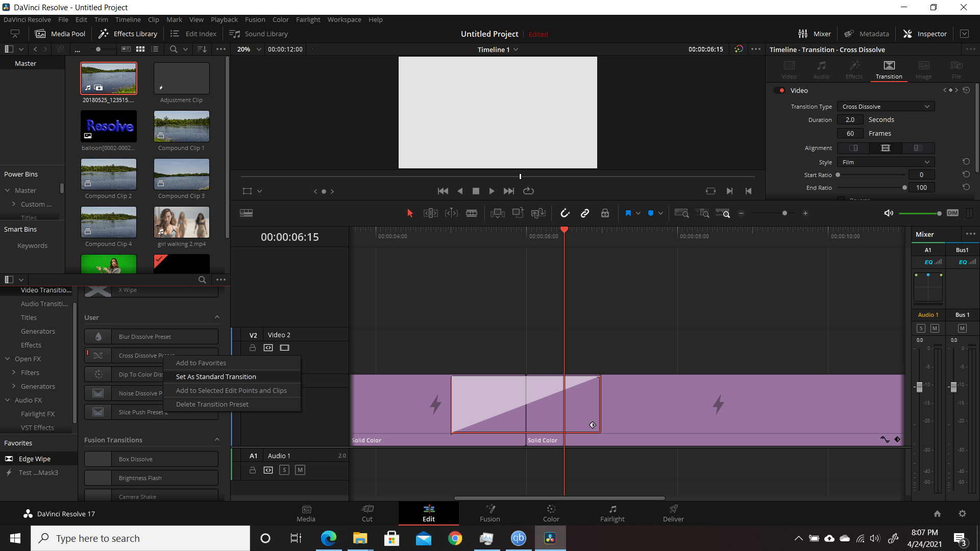Go to first frame
980x551 pixels.
pos(443,191)
